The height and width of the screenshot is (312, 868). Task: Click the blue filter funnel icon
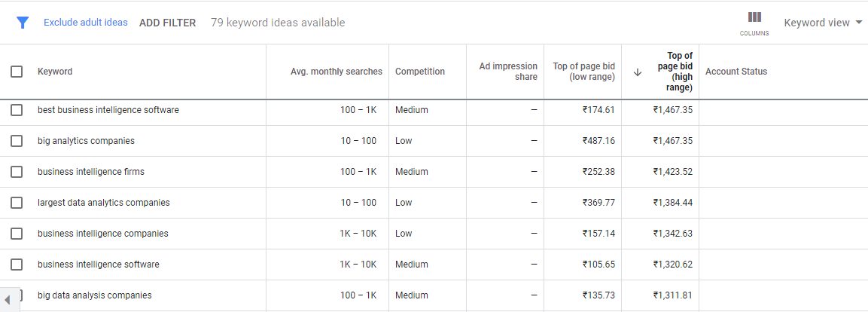(22, 23)
